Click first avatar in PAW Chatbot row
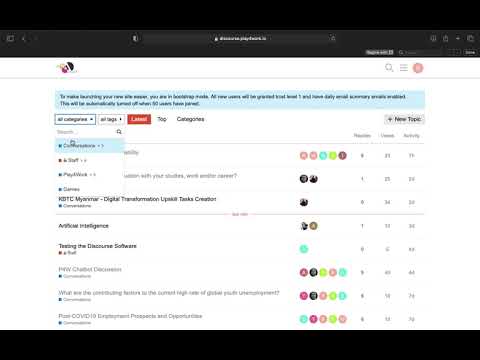This screenshot has height=360, width=480. click(304, 272)
